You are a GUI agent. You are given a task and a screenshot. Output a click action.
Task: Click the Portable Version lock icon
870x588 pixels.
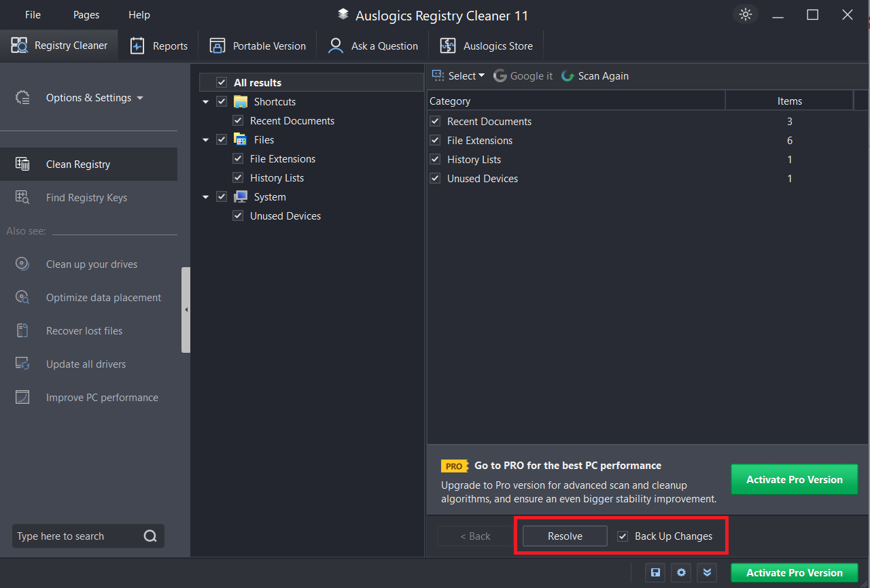217,46
